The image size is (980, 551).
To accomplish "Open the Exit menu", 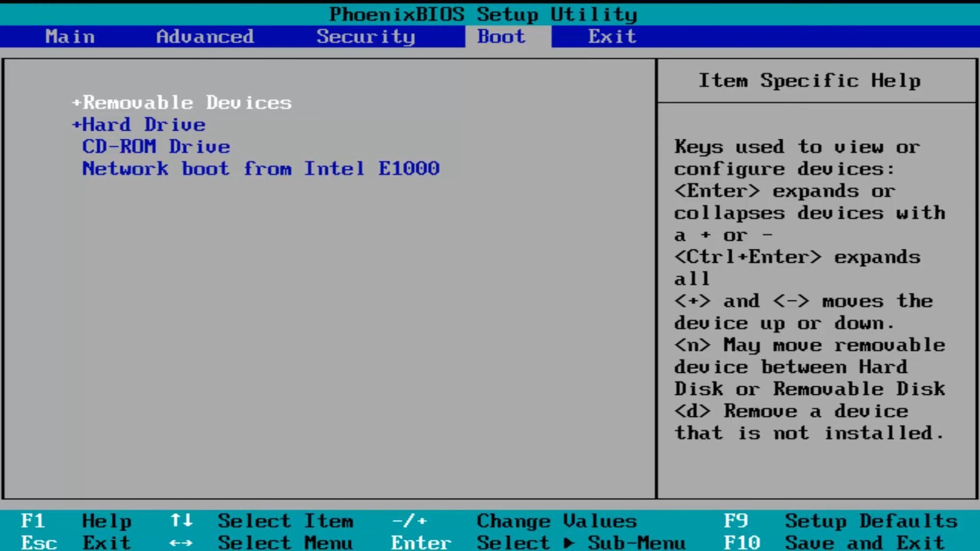I will tap(612, 36).
